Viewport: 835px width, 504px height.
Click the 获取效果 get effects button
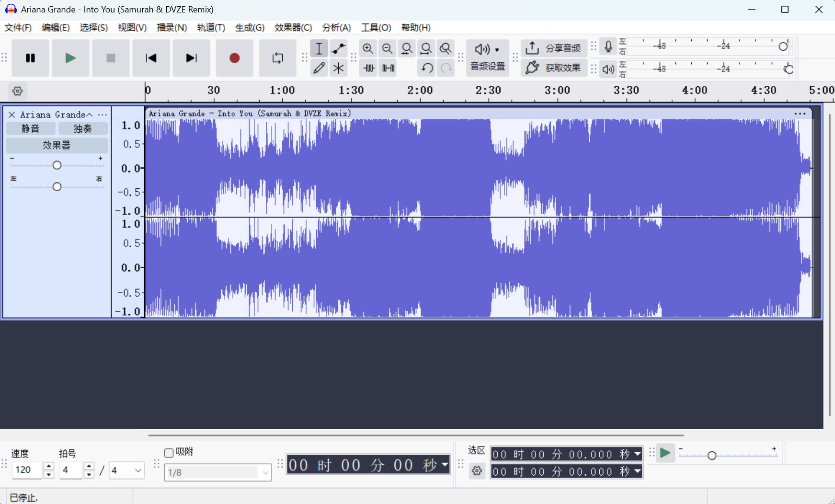(x=554, y=68)
